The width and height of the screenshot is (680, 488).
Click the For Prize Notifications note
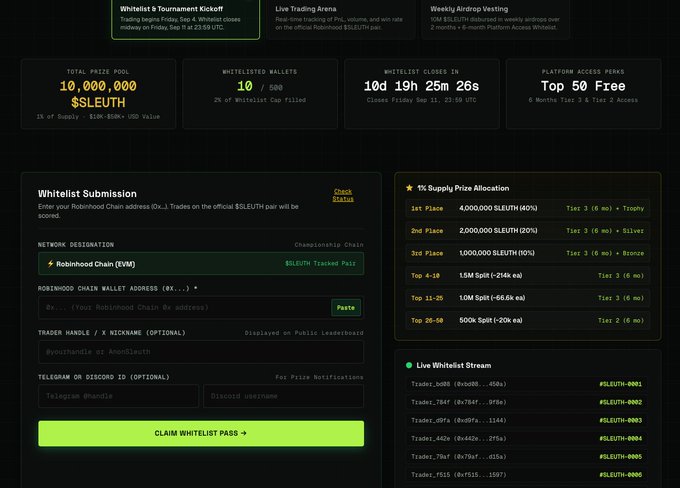coord(320,377)
